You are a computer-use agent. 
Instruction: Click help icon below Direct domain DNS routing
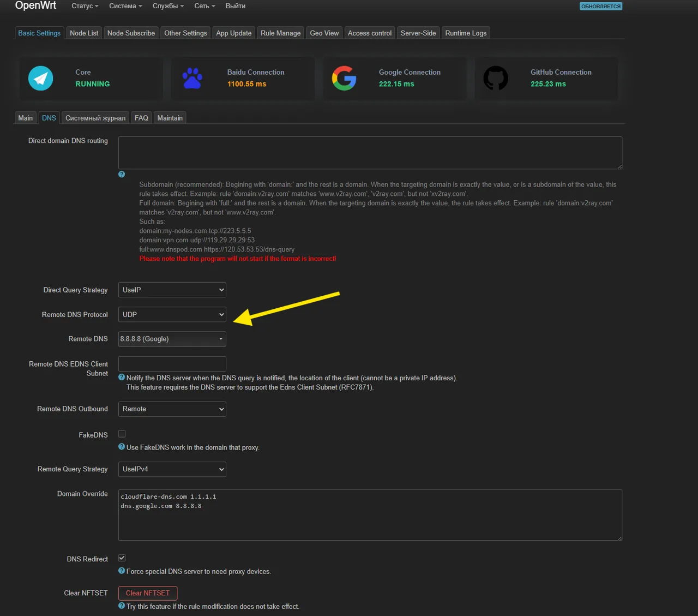(x=122, y=174)
